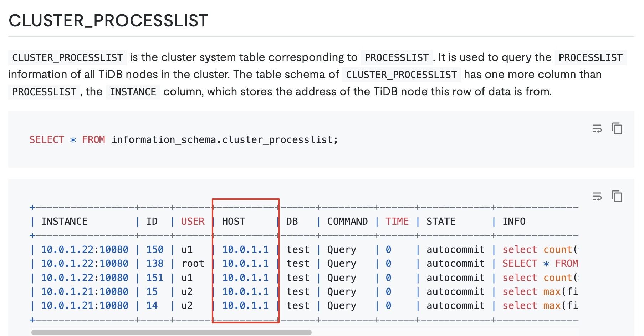This screenshot has width=644, height=336.
Task: Click the user value root
Action: tap(193, 264)
